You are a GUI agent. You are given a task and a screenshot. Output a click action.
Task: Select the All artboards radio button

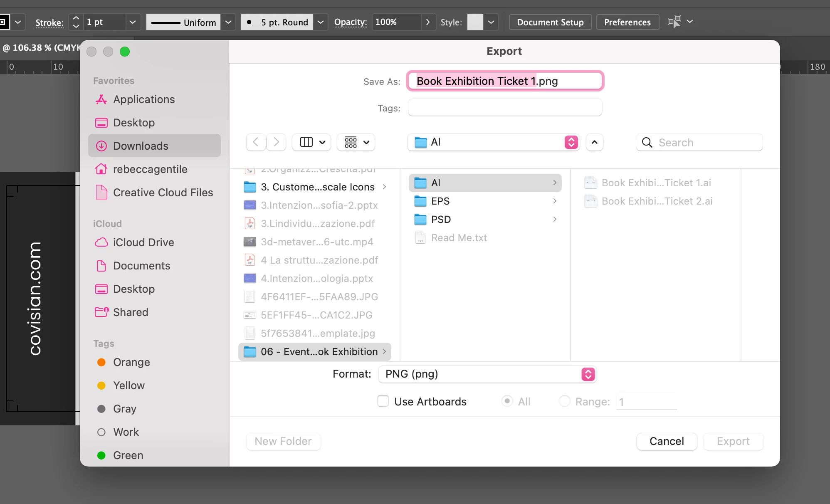pos(507,401)
